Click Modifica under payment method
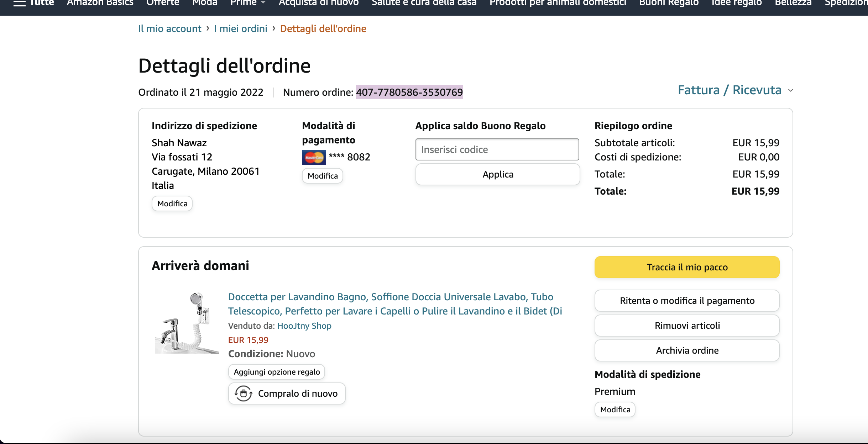The height and width of the screenshot is (444, 868). 323,176
